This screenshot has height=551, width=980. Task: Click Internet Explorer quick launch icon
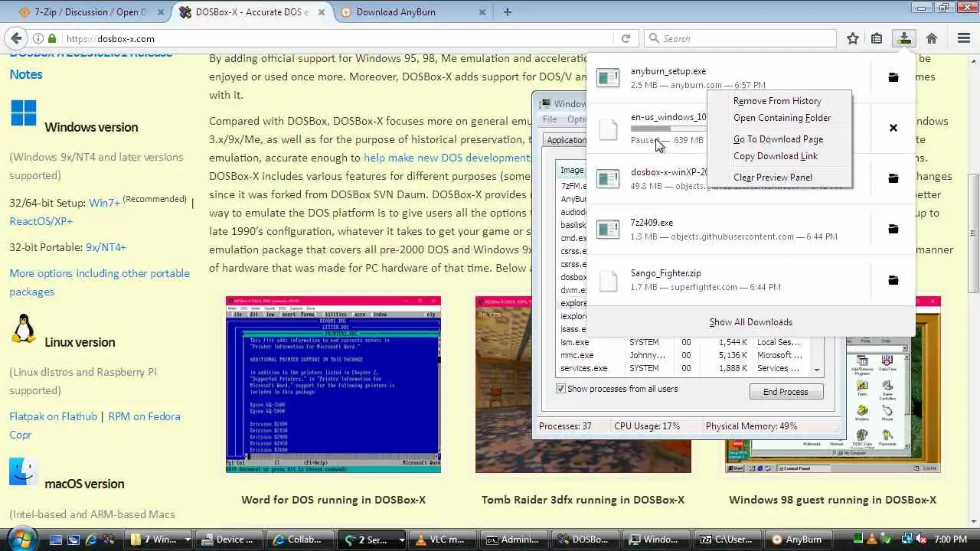tap(91, 540)
